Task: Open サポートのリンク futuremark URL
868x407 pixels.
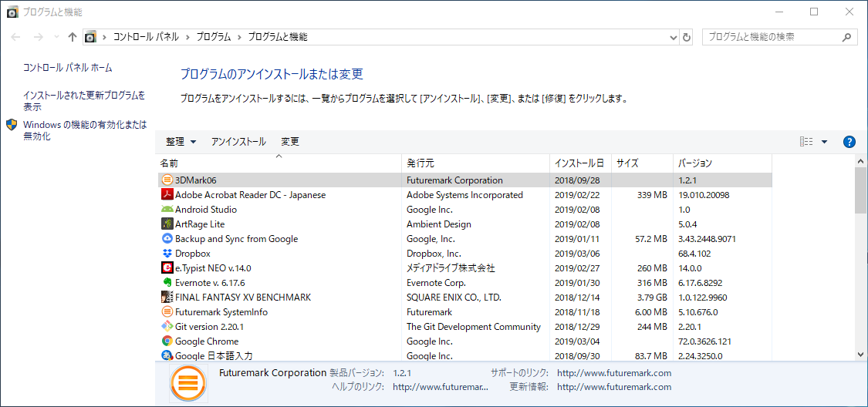Action: tap(614, 373)
